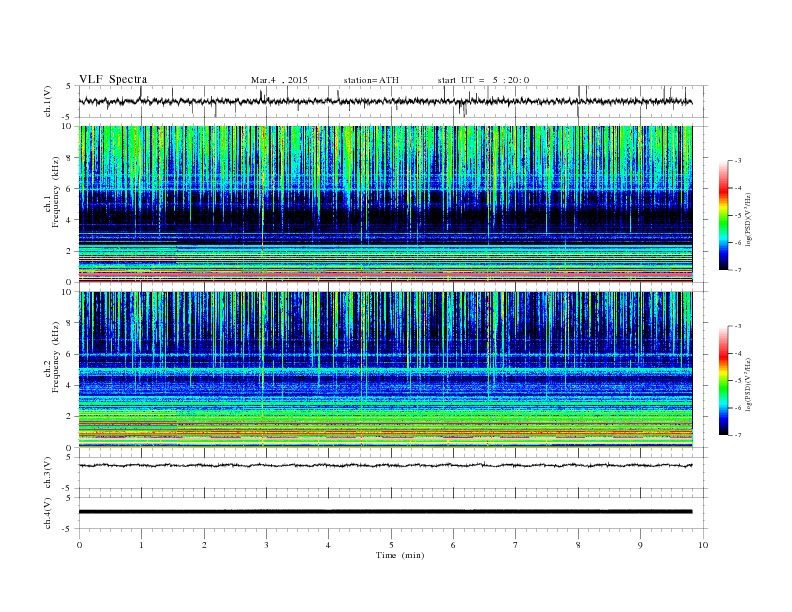Image resolution: width=792 pixels, height=612 pixels.
Task: Click the time axis tick label "1"
Action: (141, 545)
